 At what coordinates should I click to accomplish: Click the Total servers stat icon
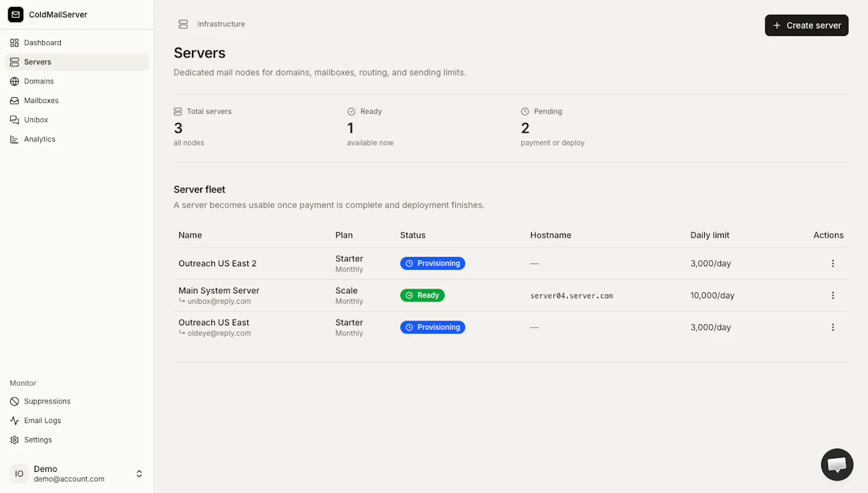178,111
